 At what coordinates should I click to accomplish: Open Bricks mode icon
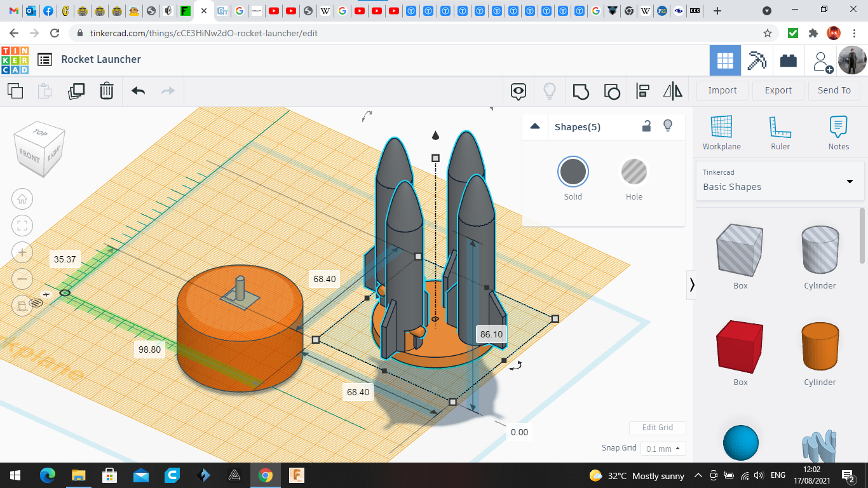[789, 61]
